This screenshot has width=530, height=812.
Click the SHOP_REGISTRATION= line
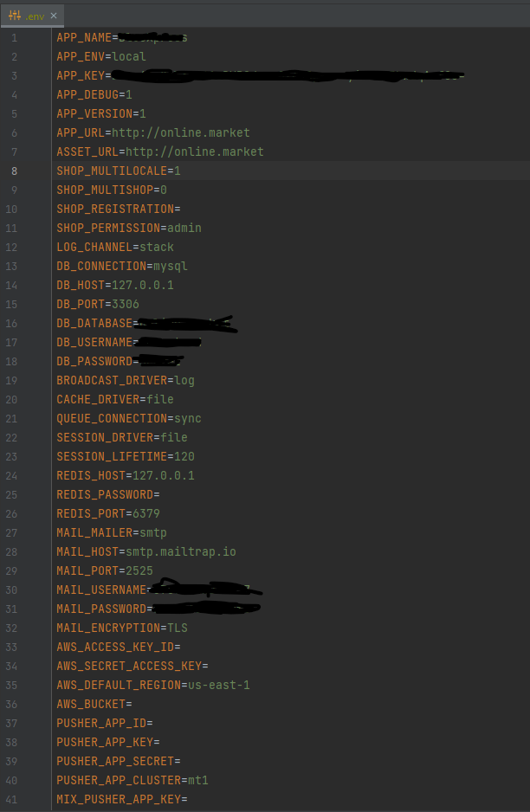tap(119, 209)
